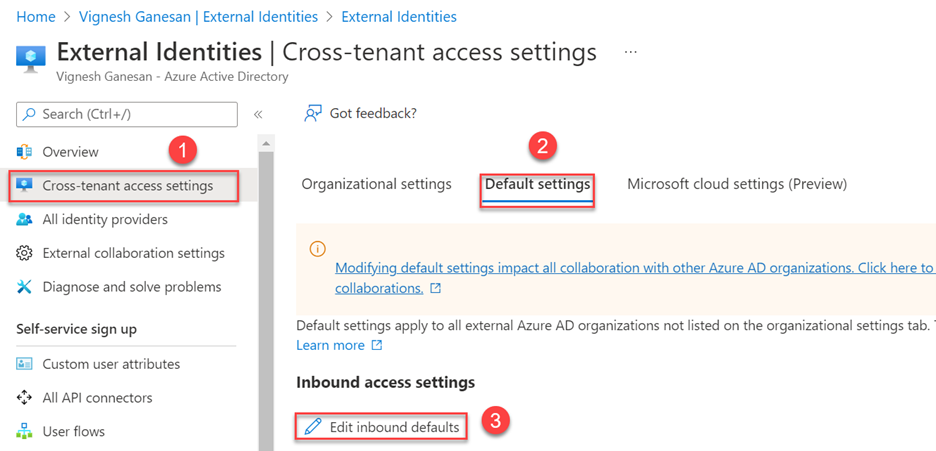Click Diagnose and solve problems icon
936x451 pixels.
tap(25, 287)
